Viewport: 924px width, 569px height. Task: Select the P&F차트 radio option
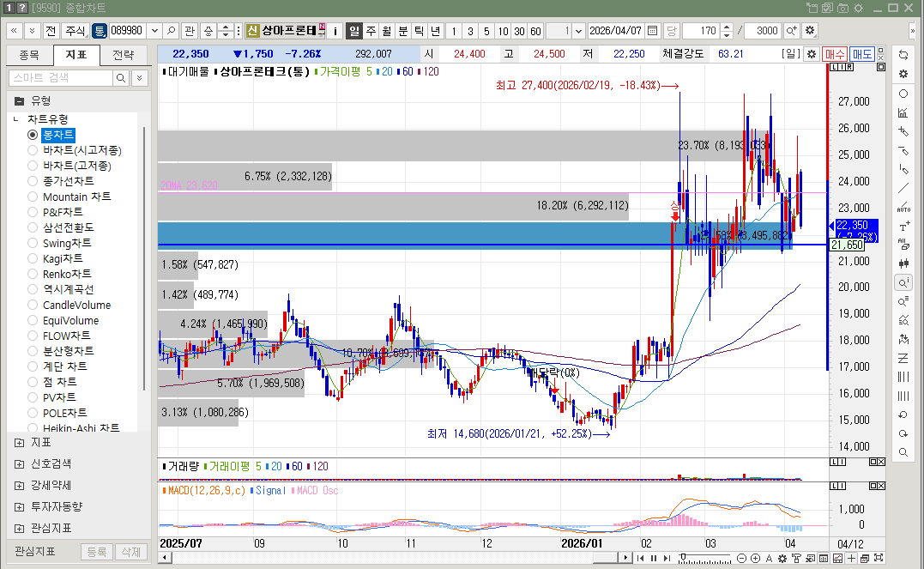pos(33,212)
